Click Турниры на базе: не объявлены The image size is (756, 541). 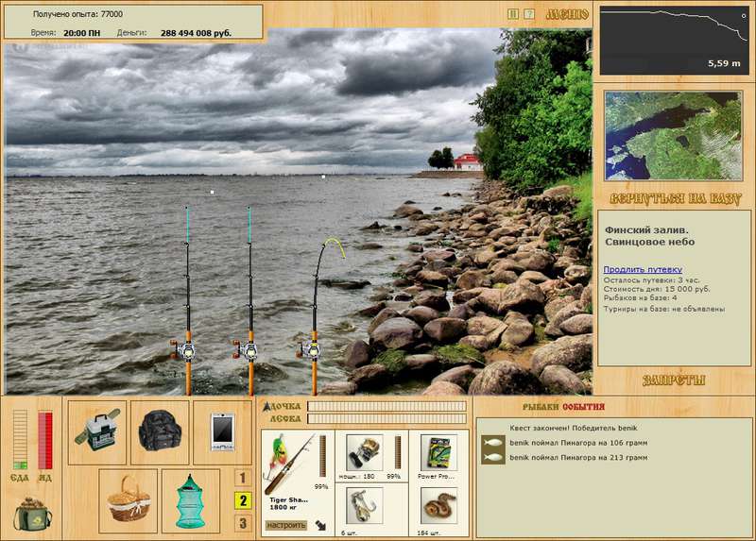pos(664,309)
